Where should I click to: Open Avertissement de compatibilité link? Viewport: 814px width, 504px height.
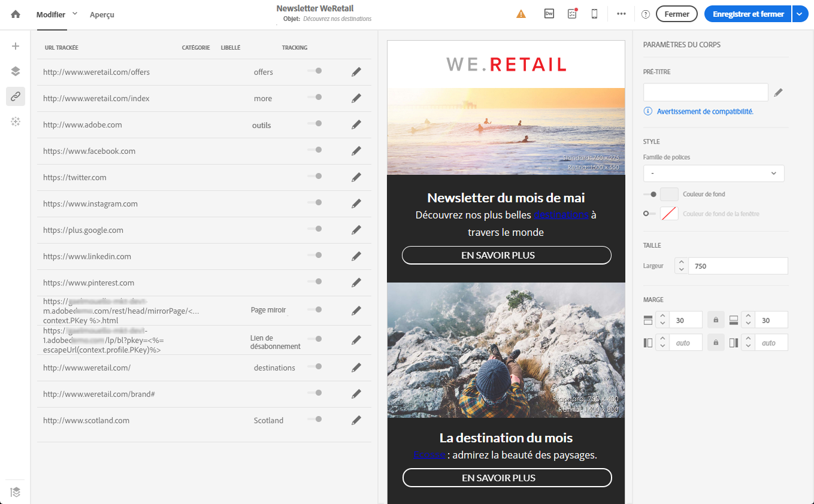[x=705, y=111]
